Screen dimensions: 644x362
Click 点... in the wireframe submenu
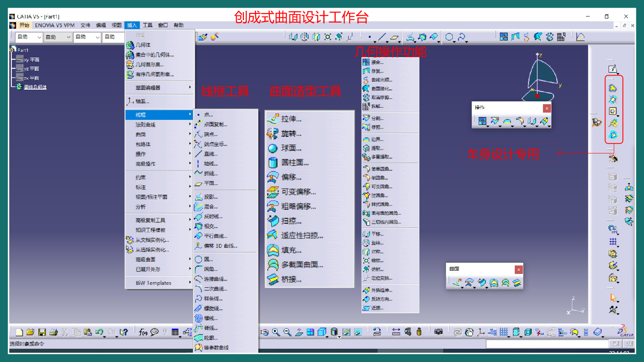click(x=225, y=115)
